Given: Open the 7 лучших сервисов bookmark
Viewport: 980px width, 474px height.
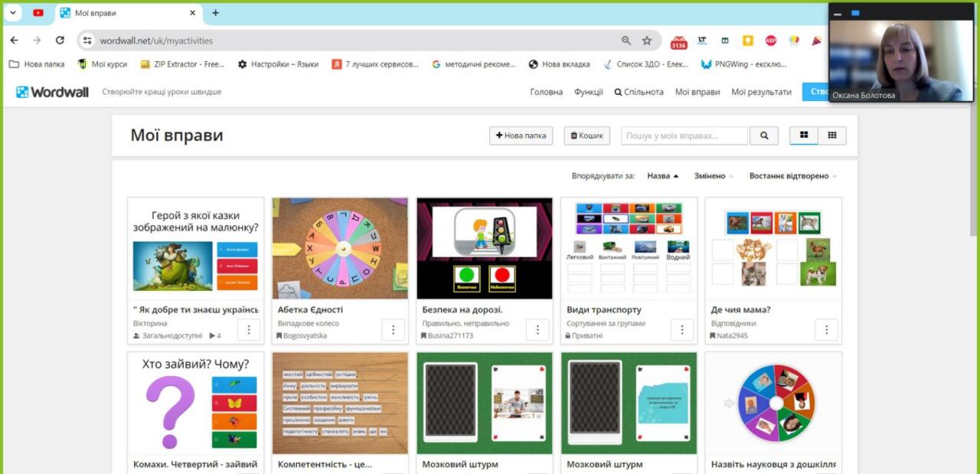Looking at the screenshot, I should click(375, 64).
